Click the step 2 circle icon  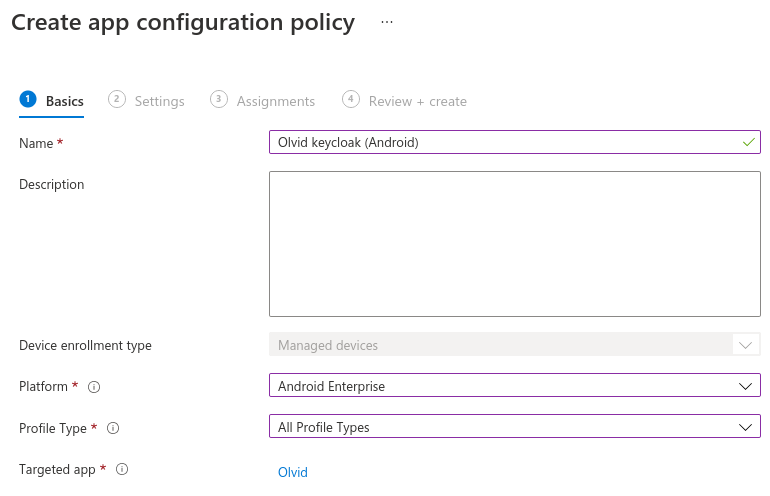(117, 99)
